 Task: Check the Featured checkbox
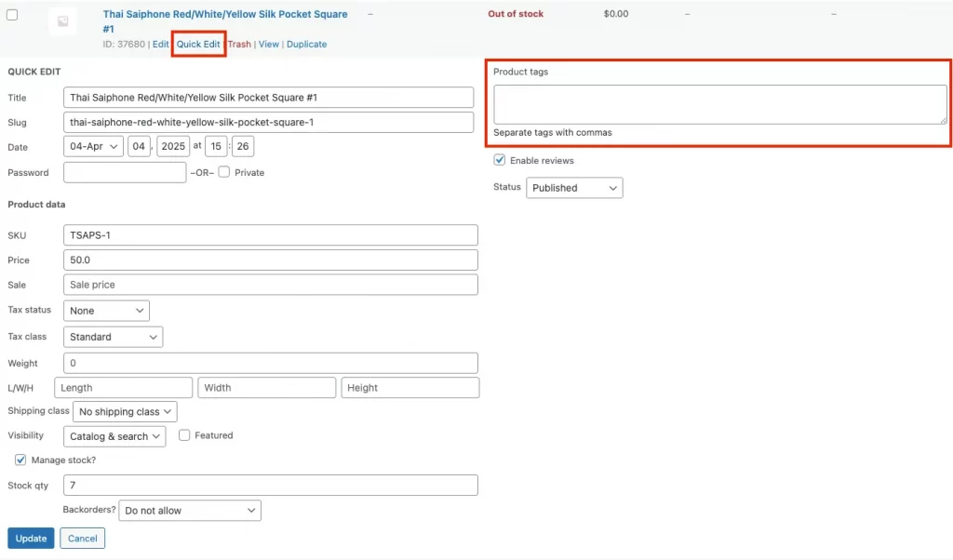point(185,435)
